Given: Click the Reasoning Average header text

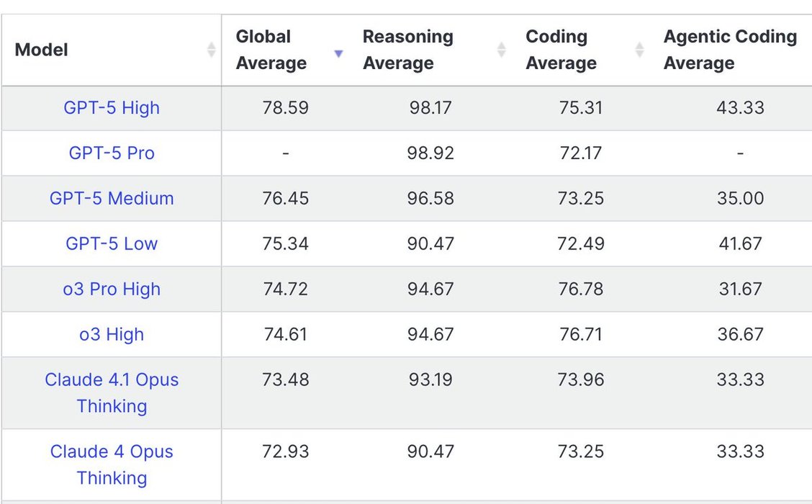Looking at the screenshot, I should [407, 50].
